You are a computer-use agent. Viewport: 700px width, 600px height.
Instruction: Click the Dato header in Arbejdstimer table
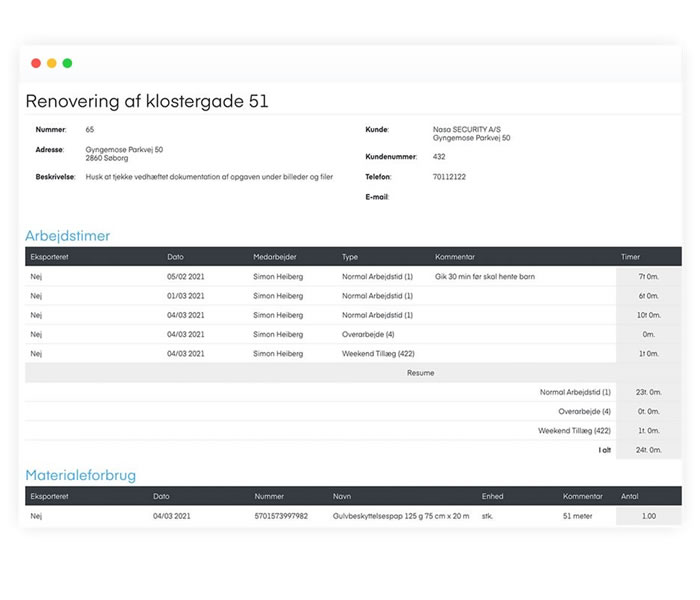(175, 257)
